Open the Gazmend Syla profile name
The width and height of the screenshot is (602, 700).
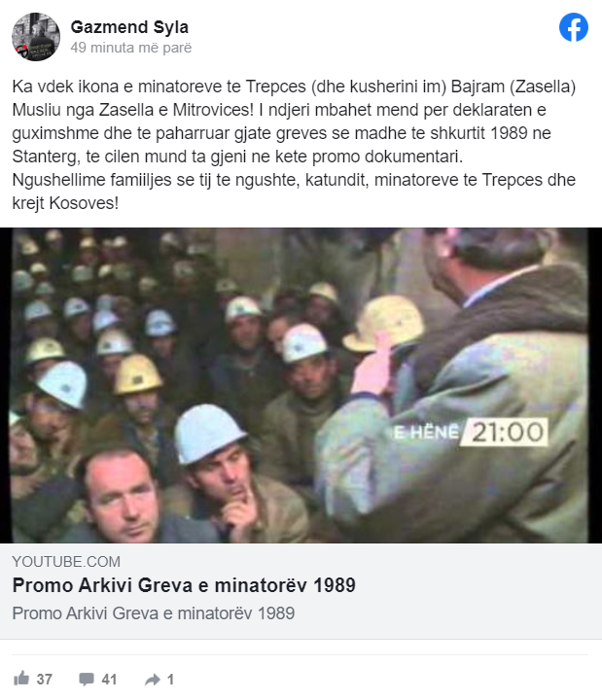point(129,27)
